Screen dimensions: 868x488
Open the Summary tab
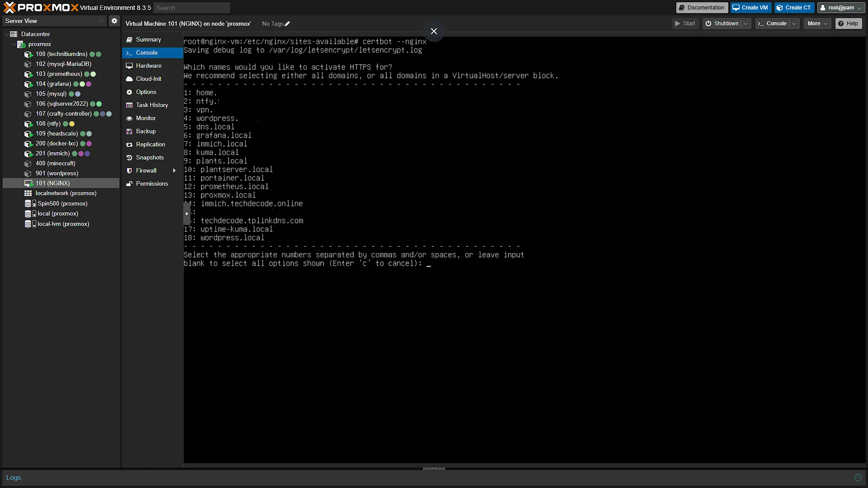coord(152,40)
